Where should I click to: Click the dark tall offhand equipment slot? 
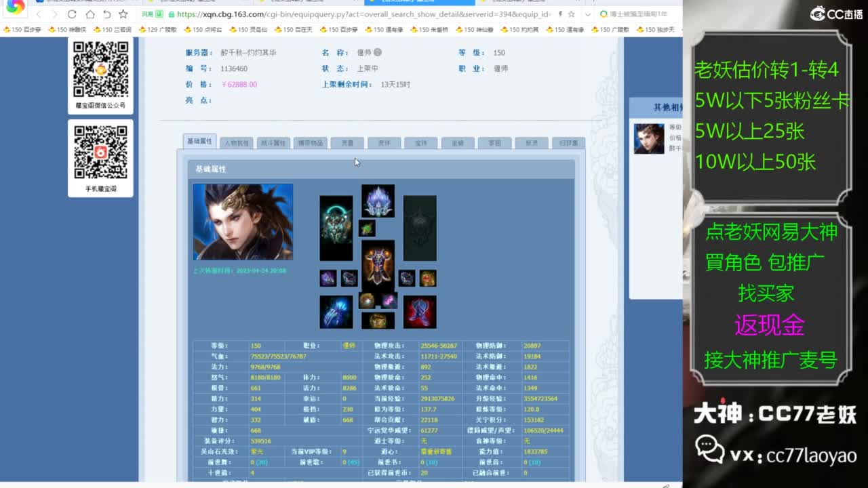[x=420, y=228]
